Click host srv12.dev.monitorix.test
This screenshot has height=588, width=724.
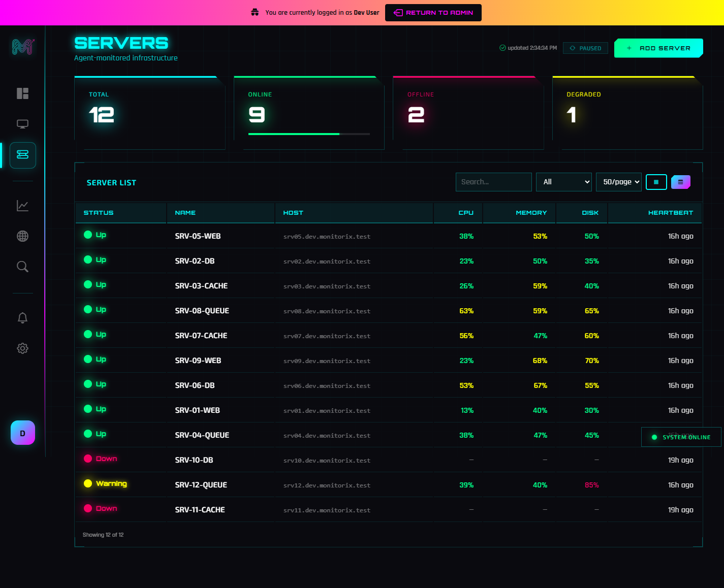pos(327,485)
